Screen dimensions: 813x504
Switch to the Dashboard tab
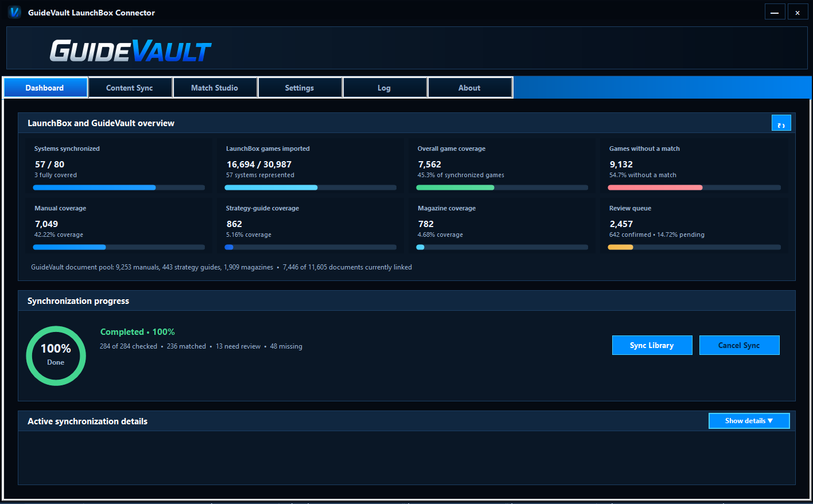point(45,88)
